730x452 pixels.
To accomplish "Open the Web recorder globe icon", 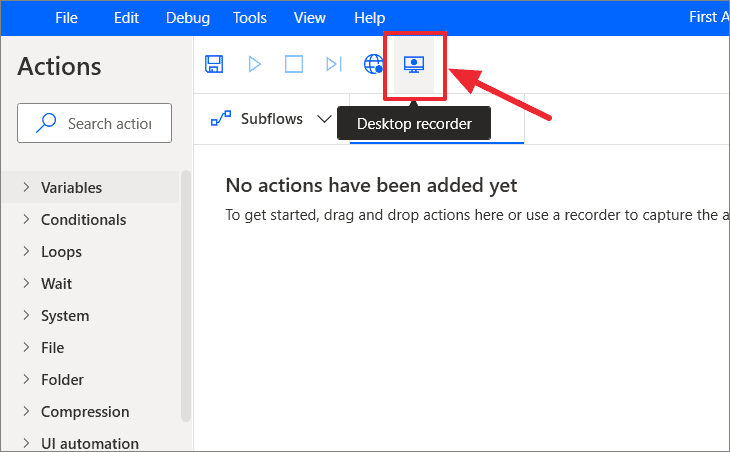I will point(373,64).
